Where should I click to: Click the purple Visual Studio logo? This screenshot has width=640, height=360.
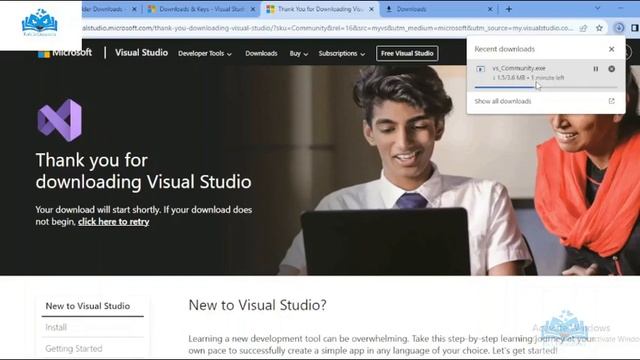[x=60, y=120]
